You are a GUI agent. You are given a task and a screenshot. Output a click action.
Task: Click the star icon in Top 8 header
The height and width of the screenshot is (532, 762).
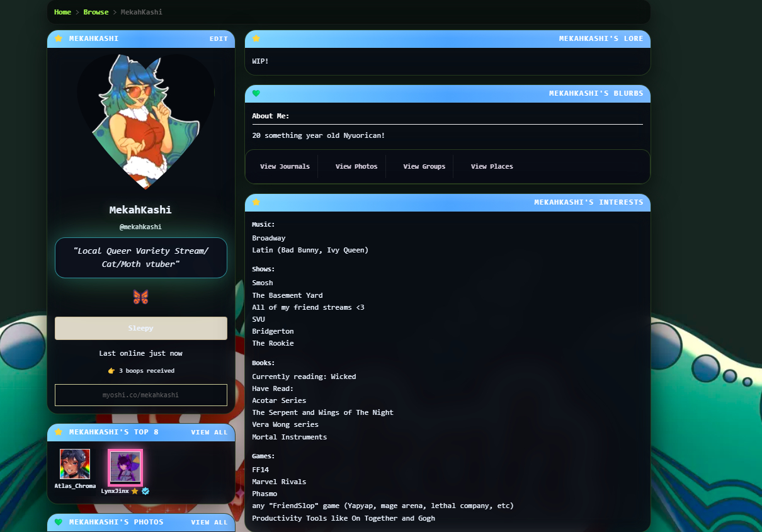click(x=59, y=432)
